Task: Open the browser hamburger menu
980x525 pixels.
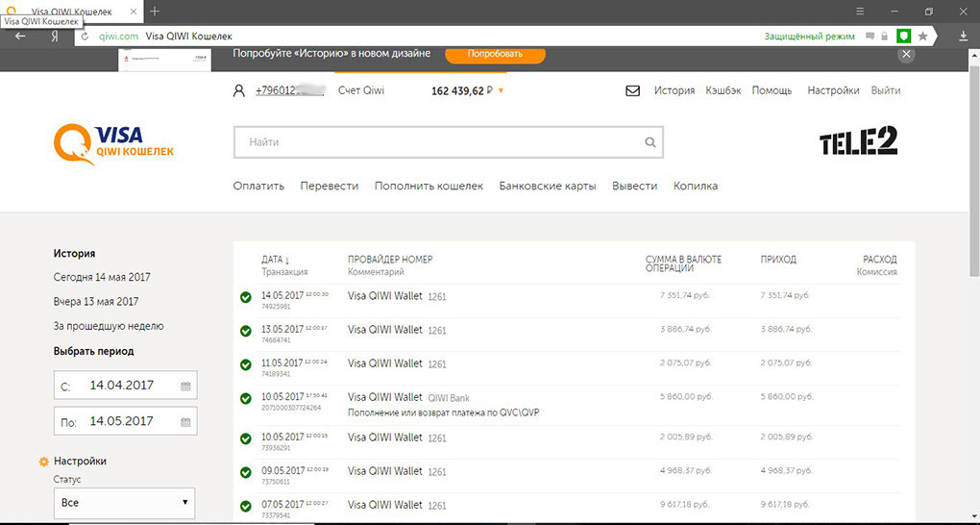Action: tap(861, 12)
